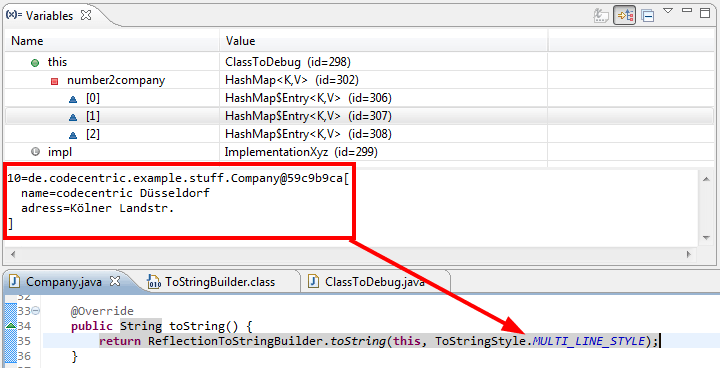The width and height of the screenshot is (720, 368).
Task: Click the Collapse All toolbar icon
Action: [647, 16]
